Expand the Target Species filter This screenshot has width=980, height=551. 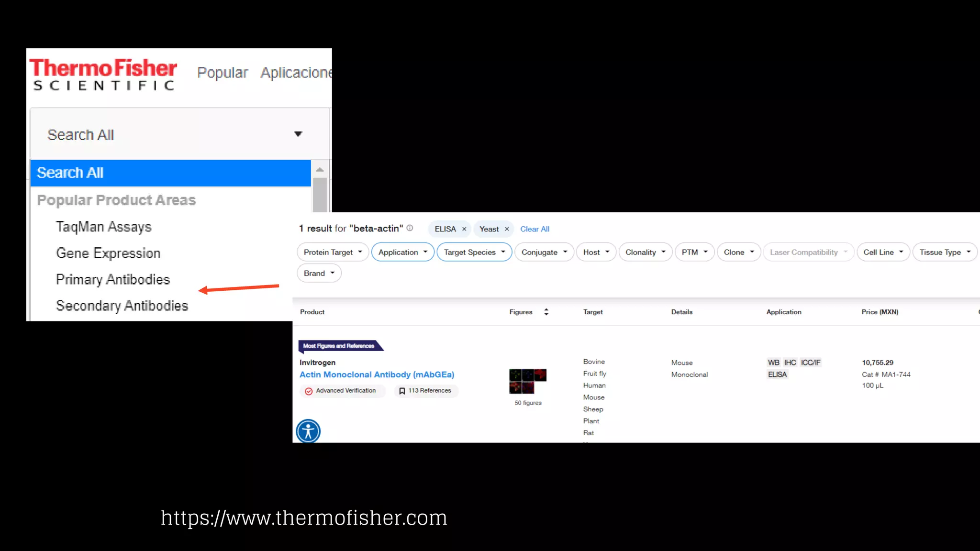coord(474,252)
